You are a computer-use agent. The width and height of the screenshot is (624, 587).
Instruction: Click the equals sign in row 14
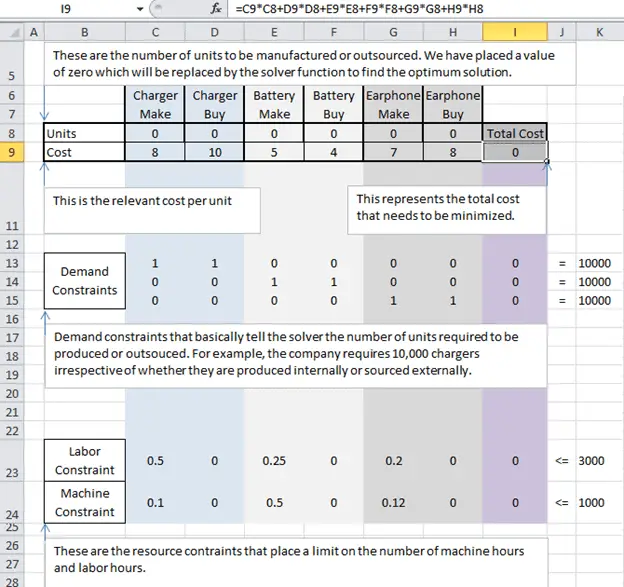[562, 282]
